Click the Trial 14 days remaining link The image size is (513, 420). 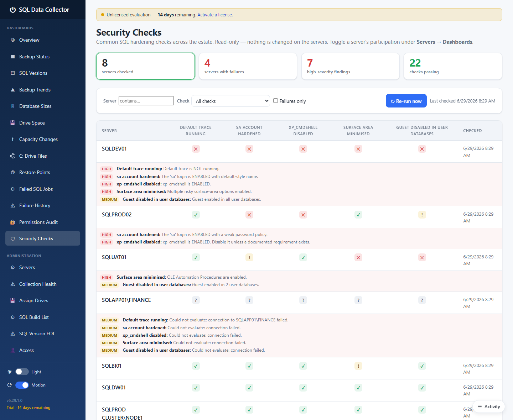click(28, 408)
